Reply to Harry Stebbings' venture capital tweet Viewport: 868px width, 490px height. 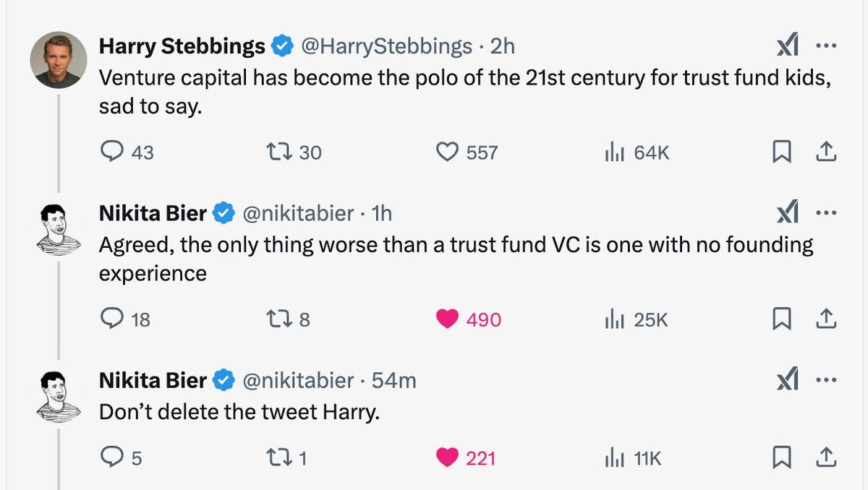pos(112,152)
